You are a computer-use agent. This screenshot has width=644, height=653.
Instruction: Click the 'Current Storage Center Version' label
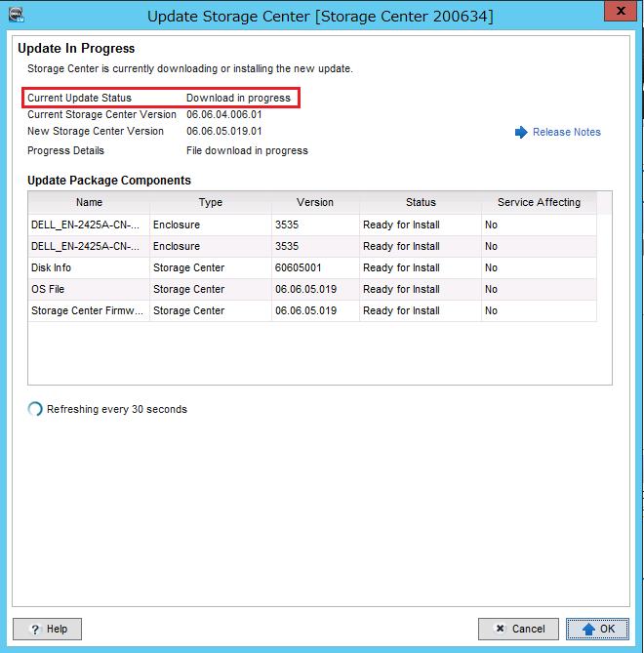click(x=102, y=114)
